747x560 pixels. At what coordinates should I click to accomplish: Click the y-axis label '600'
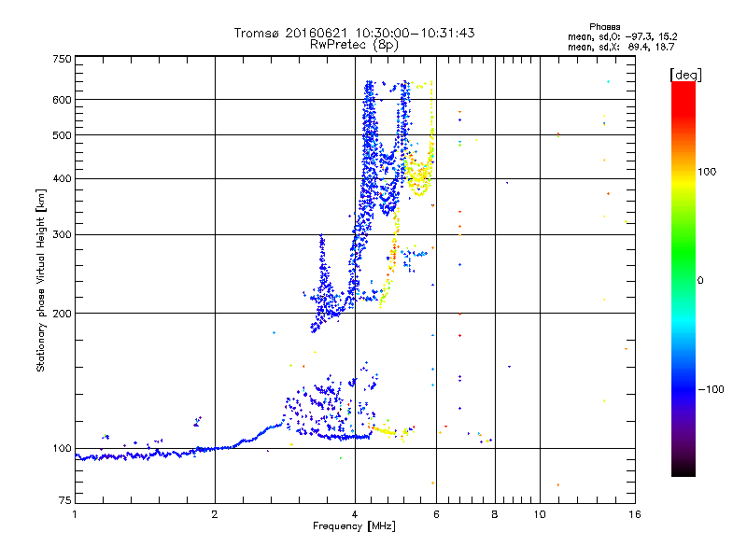62,100
